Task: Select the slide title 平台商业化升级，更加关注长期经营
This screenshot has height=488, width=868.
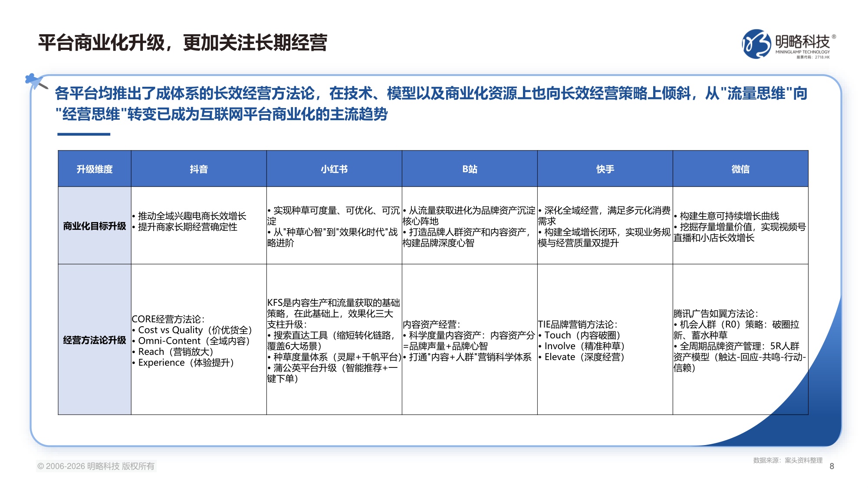Action: [x=183, y=43]
